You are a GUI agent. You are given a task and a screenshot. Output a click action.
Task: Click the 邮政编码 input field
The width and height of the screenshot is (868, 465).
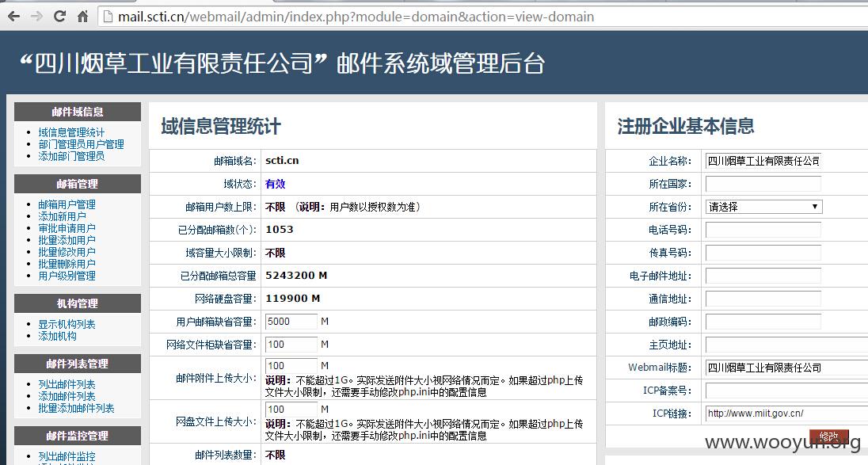[x=763, y=322]
